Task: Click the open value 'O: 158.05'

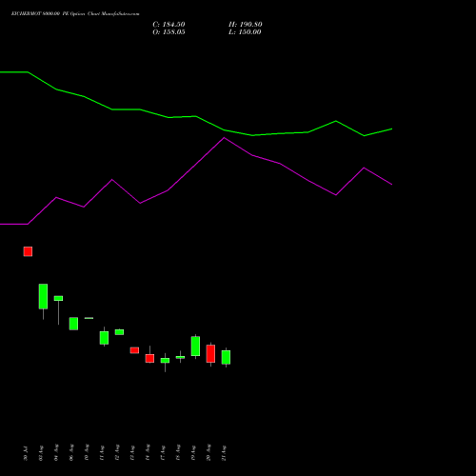Action: click(169, 32)
